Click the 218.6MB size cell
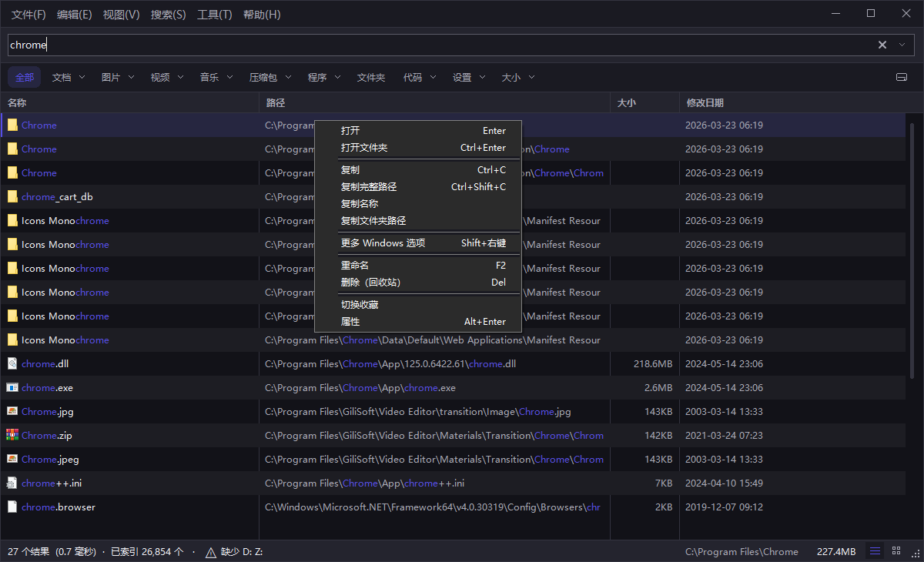This screenshot has width=924, height=562. [653, 363]
